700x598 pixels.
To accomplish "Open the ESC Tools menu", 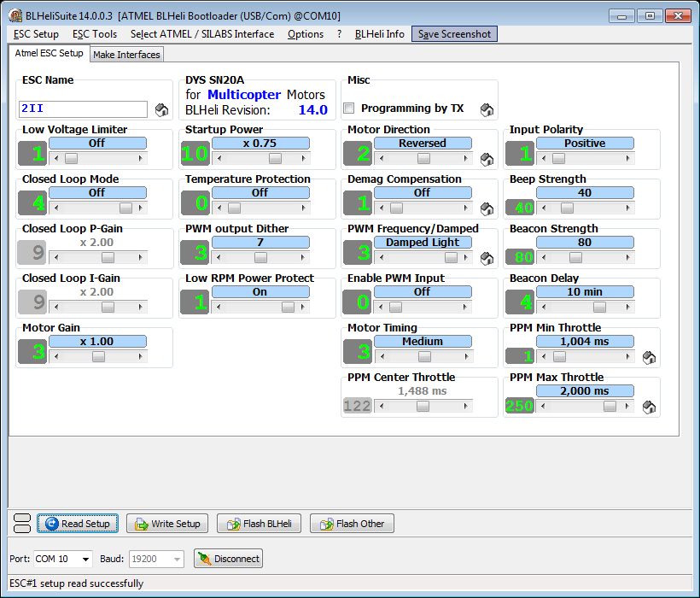I will (x=95, y=34).
